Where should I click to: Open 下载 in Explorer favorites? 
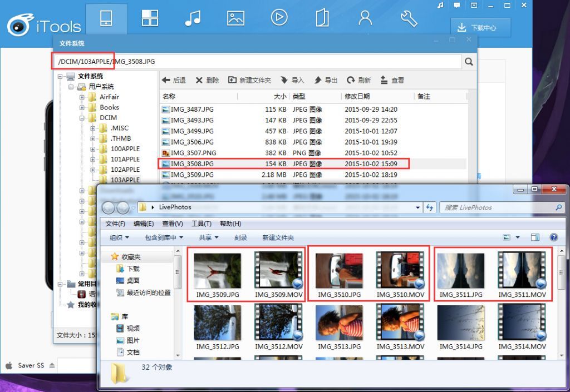click(128, 269)
